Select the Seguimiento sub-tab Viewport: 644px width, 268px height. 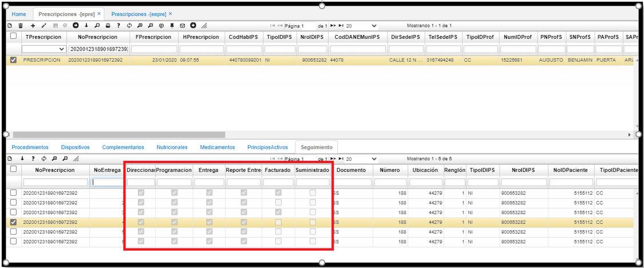[316, 147]
